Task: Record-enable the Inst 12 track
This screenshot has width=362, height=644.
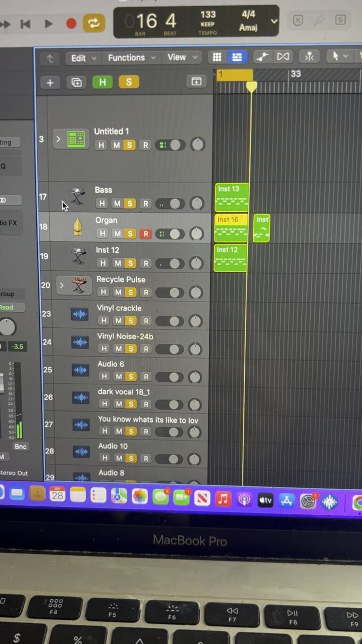Action: [x=146, y=264]
